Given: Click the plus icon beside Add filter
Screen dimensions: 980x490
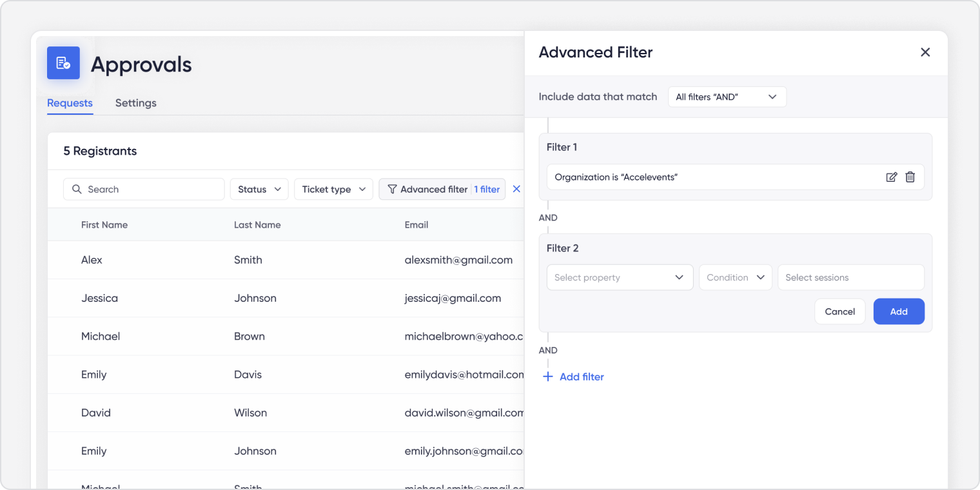Looking at the screenshot, I should [548, 377].
